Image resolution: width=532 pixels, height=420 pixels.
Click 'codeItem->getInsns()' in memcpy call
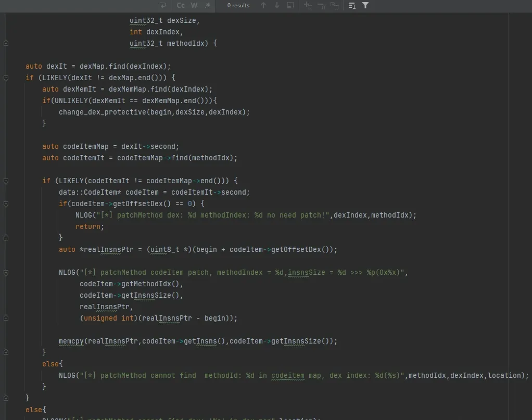(184, 341)
